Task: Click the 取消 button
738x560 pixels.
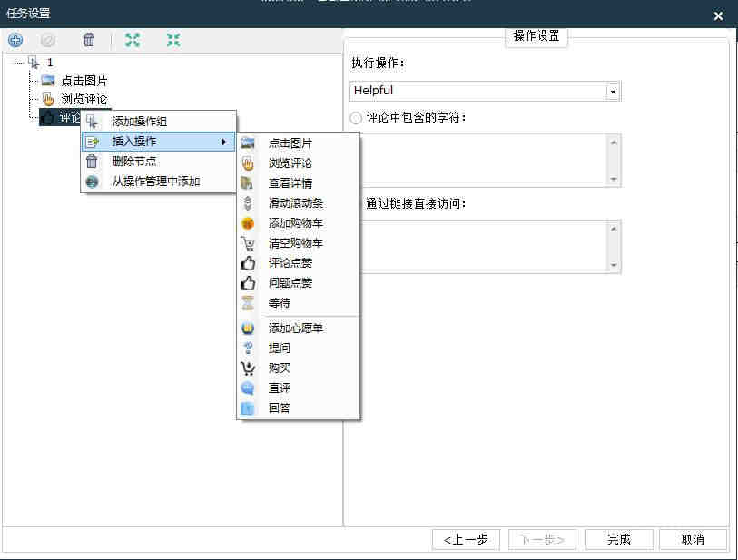Action: [x=693, y=539]
